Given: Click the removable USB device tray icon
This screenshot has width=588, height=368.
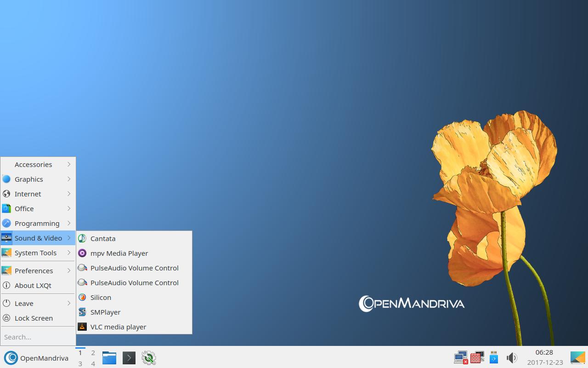Looking at the screenshot, I should (494, 357).
